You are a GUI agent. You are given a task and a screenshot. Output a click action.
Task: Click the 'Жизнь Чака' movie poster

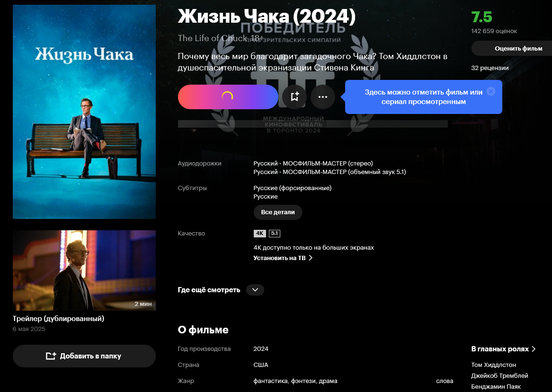[x=84, y=112]
